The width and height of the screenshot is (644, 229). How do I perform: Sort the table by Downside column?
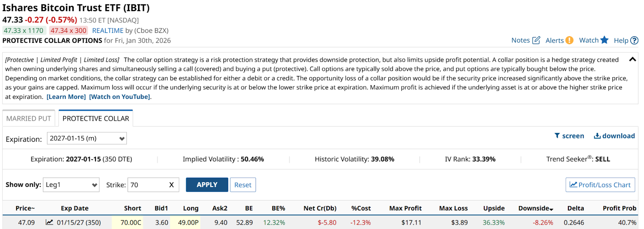[x=535, y=208]
